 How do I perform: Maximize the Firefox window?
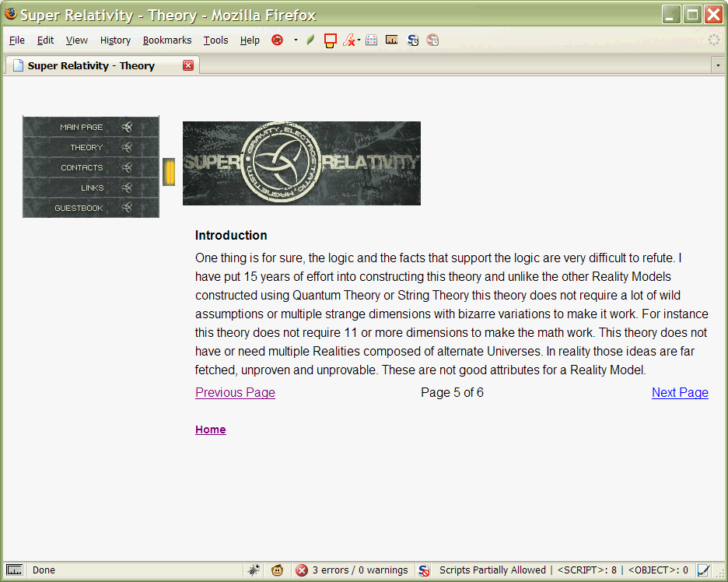coord(692,15)
